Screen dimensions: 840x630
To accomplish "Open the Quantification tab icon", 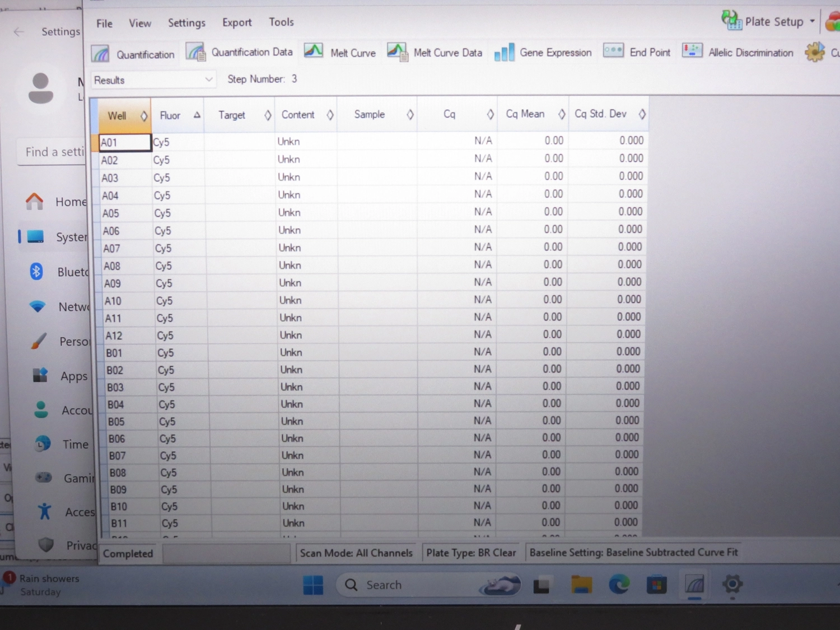I will [x=101, y=54].
